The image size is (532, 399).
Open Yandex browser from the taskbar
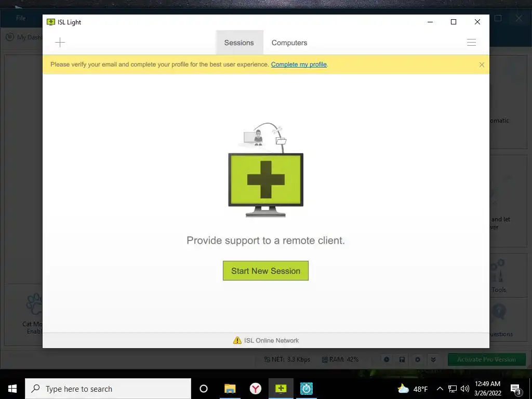click(256, 389)
